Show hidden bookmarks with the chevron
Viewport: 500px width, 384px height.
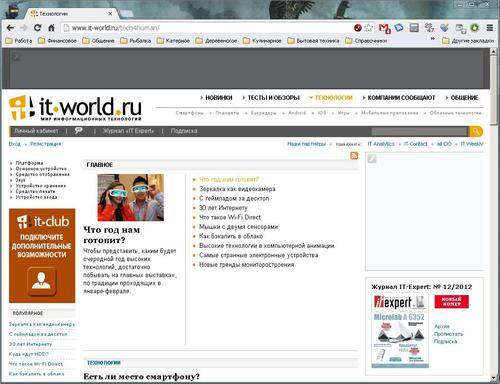pos(433,39)
